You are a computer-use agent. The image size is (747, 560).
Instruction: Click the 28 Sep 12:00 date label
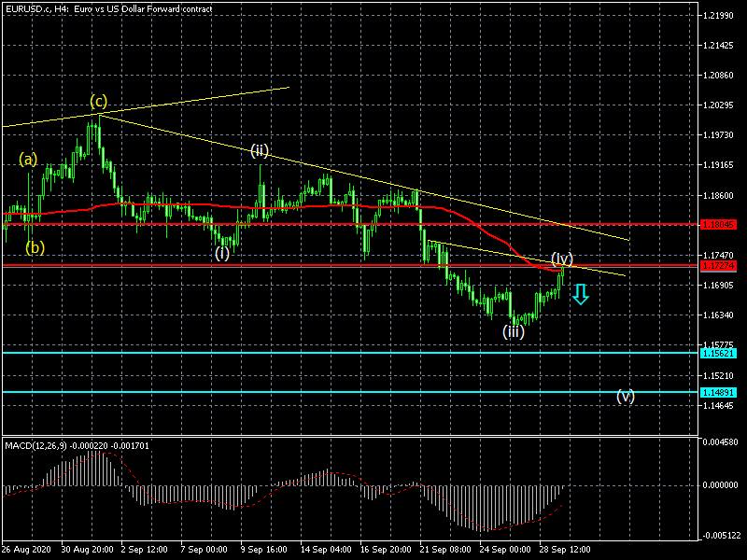click(x=562, y=551)
